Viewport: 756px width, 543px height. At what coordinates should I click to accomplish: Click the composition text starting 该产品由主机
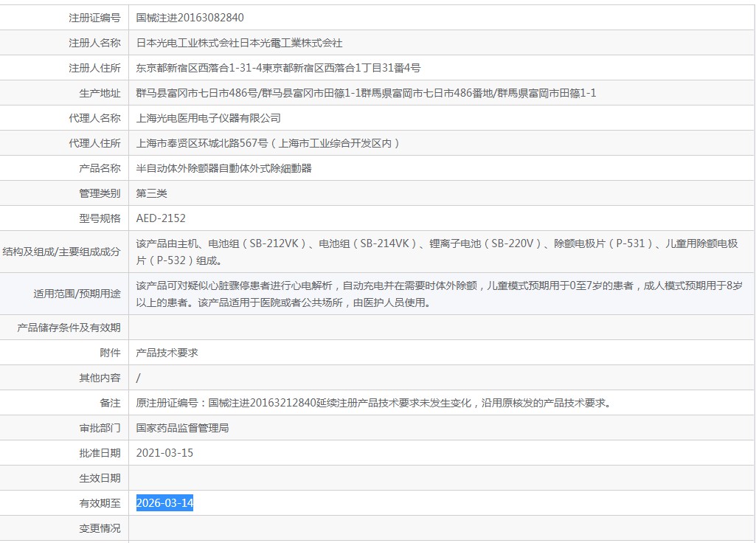coord(437,252)
